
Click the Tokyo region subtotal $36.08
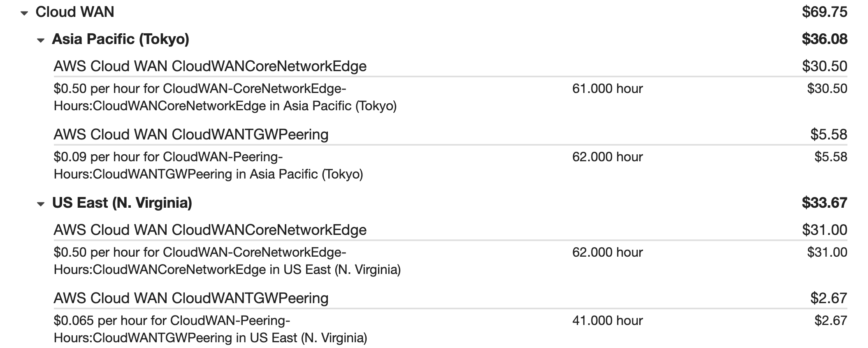click(x=824, y=39)
